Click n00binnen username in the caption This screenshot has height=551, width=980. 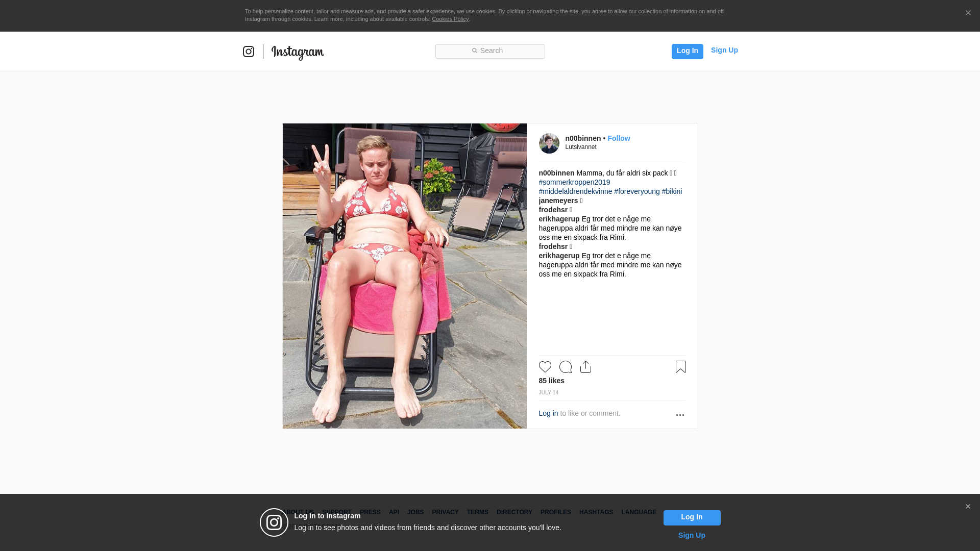[x=557, y=173]
